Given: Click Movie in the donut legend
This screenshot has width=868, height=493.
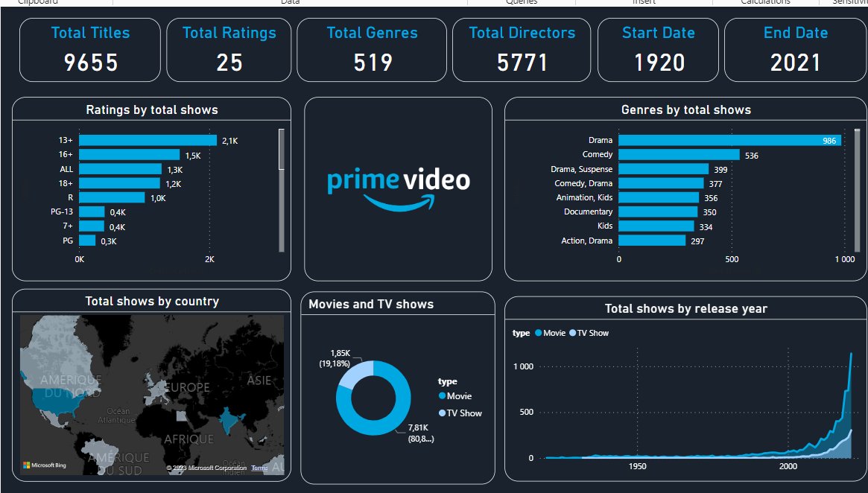Looking at the screenshot, I should point(455,396).
